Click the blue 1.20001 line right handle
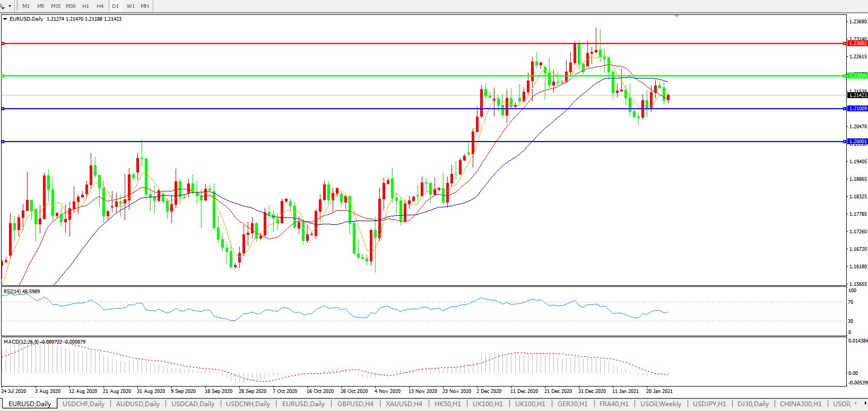 [845, 142]
